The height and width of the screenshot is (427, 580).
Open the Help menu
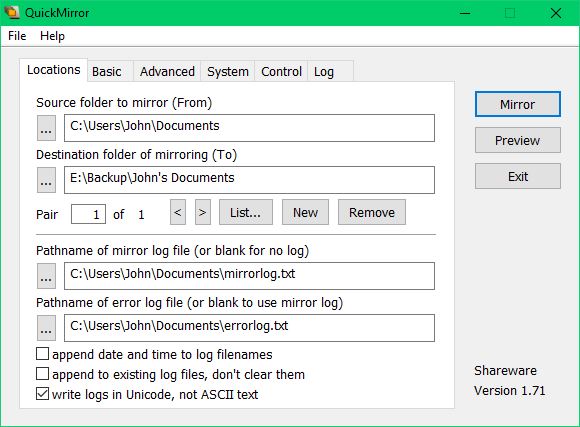[52, 36]
